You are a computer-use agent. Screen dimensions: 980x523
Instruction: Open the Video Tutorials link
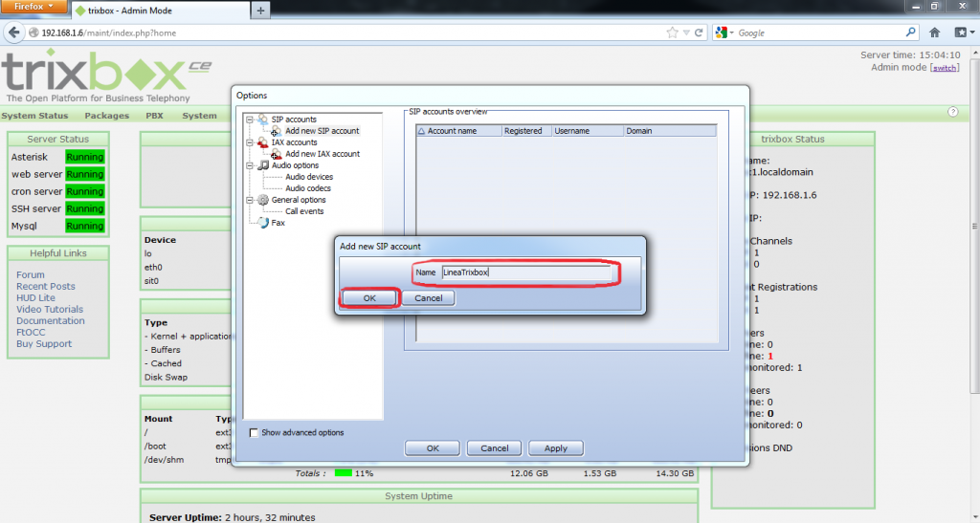pyautogui.click(x=50, y=309)
